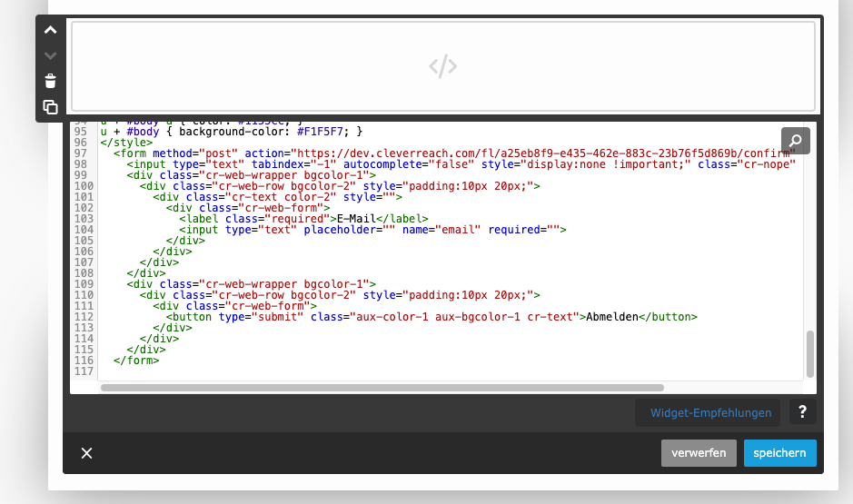Move the widget up with the chevron arrow
This screenshot has width=853, height=504.
tap(51, 30)
